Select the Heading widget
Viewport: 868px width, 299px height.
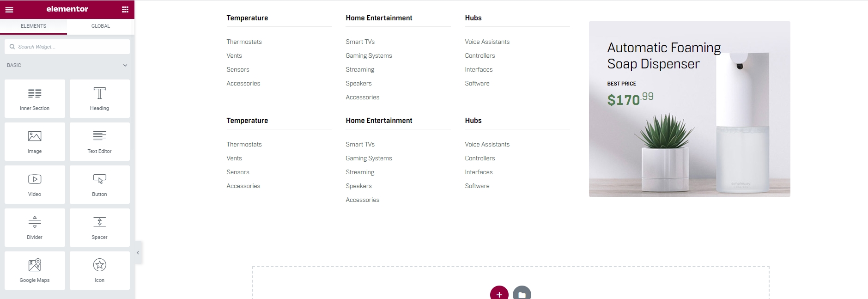tap(99, 98)
